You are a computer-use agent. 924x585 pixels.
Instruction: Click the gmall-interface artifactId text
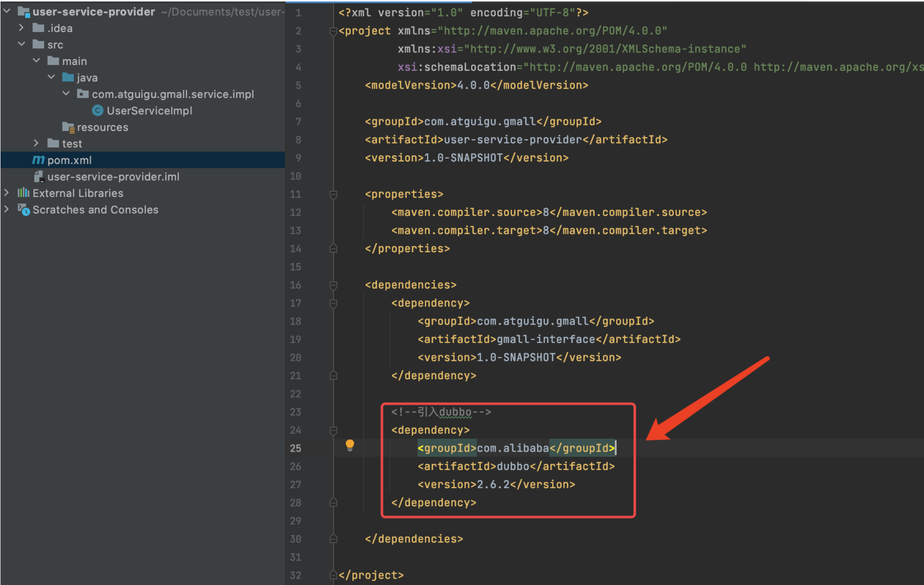pos(545,339)
